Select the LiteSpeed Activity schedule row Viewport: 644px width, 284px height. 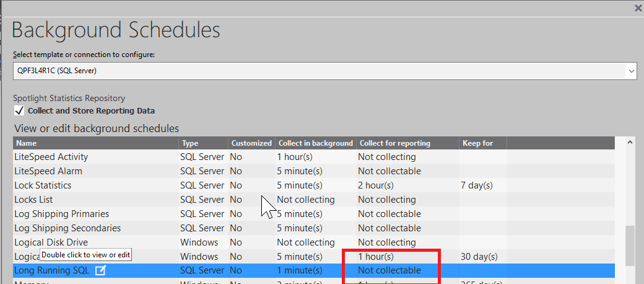pos(51,157)
